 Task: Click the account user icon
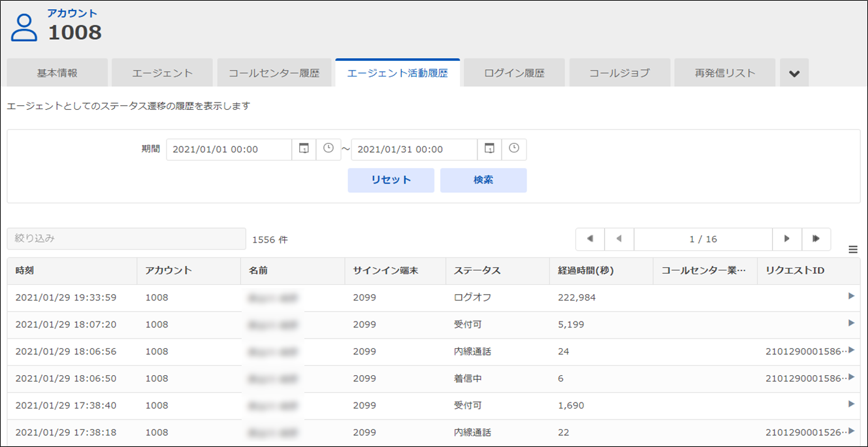24,28
